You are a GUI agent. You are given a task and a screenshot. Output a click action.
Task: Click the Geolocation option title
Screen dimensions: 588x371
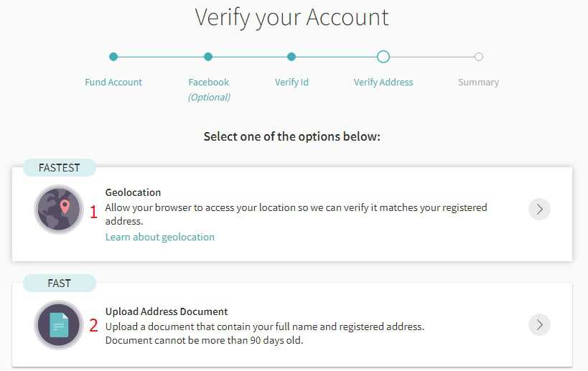tap(133, 192)
